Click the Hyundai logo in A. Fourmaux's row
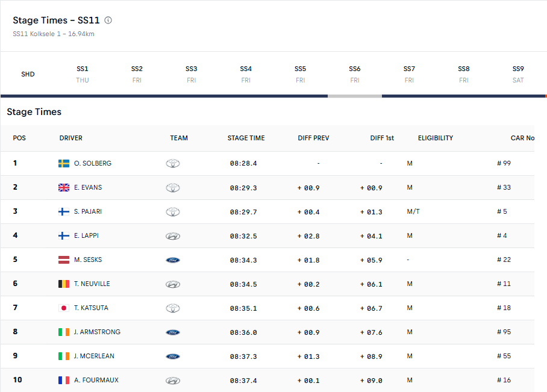The image size is (547, 392). [x=173, y=381]
